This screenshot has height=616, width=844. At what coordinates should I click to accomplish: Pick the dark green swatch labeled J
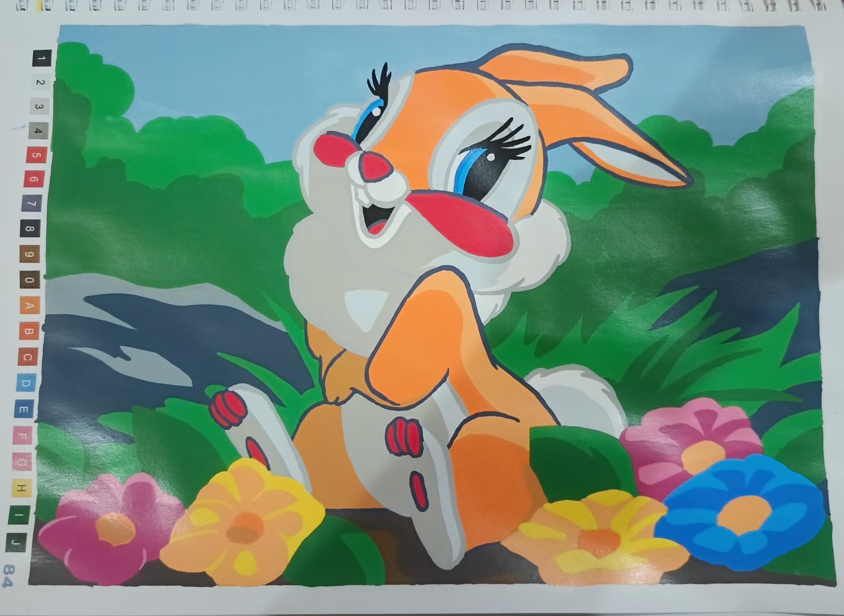16,542
